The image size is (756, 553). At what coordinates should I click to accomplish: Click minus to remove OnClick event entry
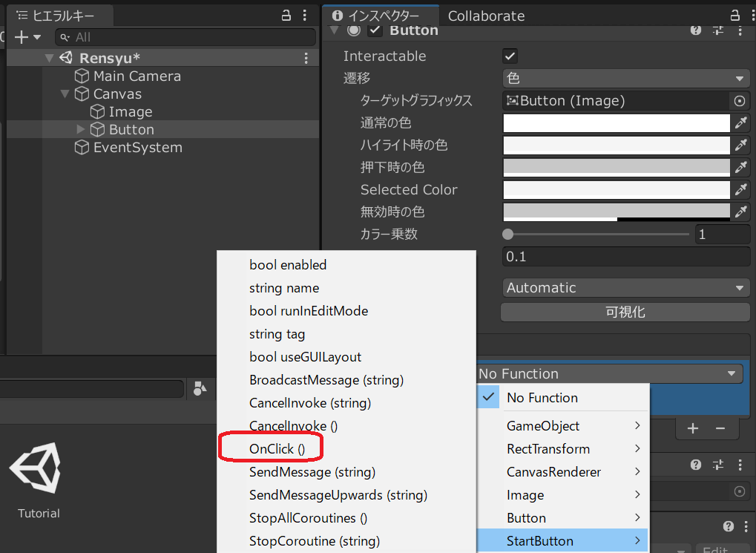720,428
